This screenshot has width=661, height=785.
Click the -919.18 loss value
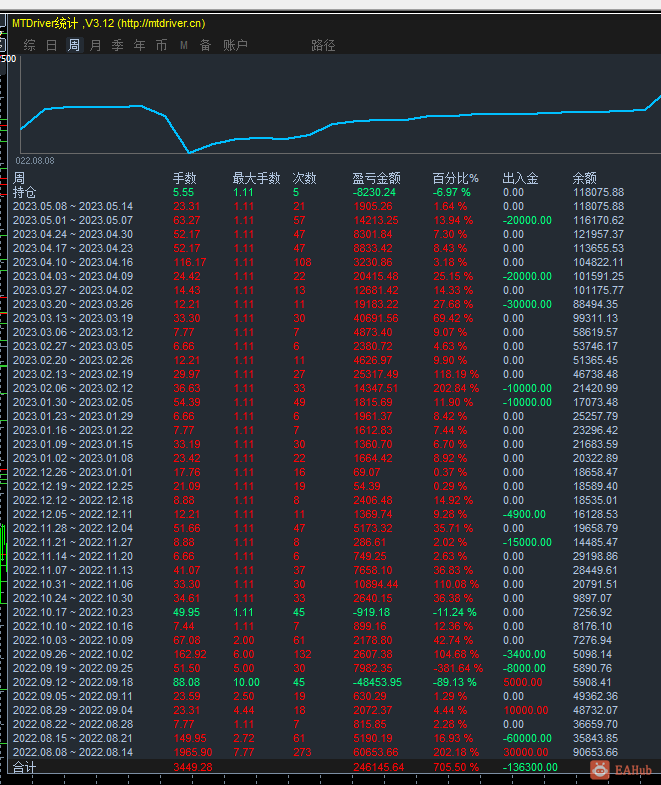(x=371, y=613)
